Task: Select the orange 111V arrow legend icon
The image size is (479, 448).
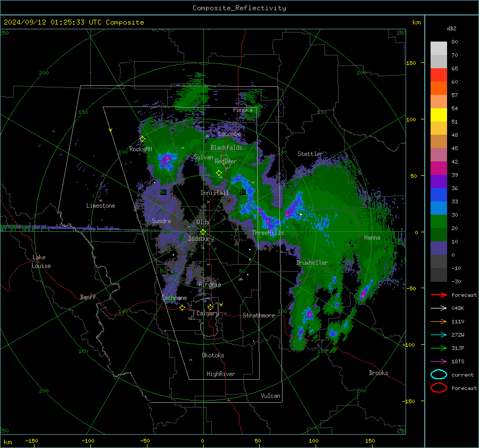Action: point(439,321)
